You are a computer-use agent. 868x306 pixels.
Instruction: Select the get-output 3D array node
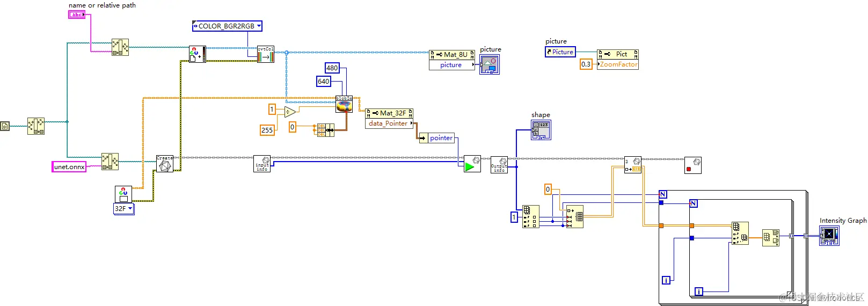[633, 165]
